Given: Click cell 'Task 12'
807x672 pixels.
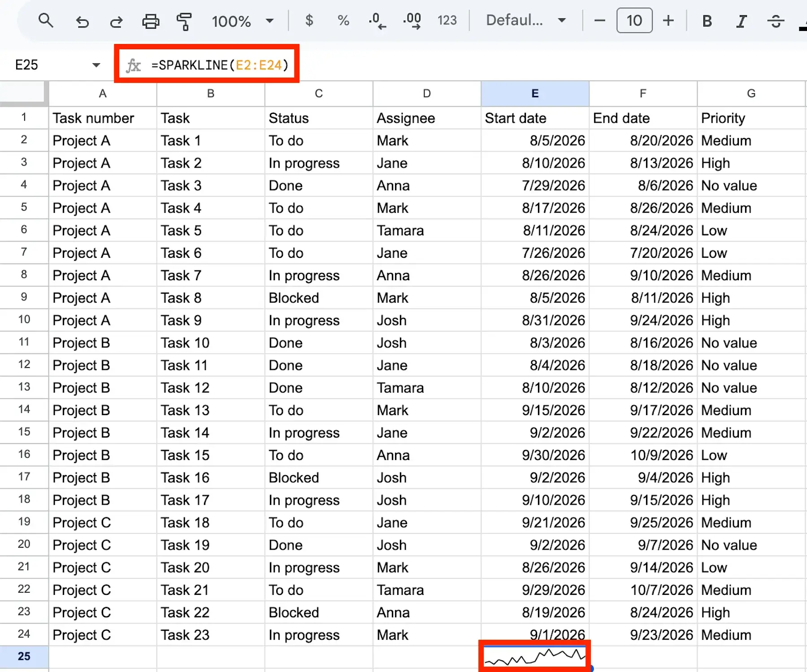Looking at the screenshot, I should 211,388.
